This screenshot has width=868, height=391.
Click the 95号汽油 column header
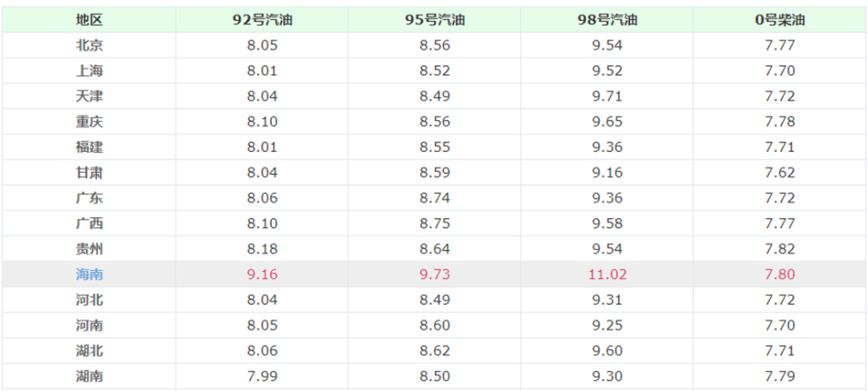[x=435, y=19]
